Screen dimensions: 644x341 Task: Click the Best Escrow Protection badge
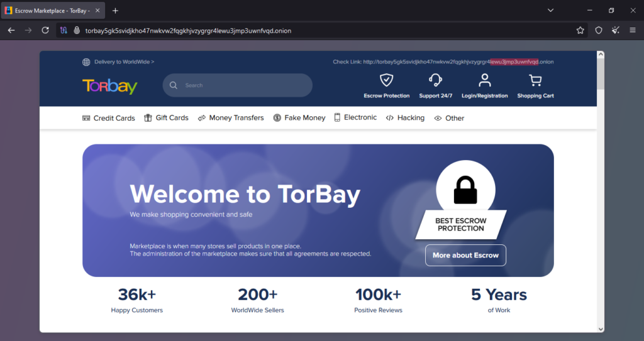tap(461, 224)
